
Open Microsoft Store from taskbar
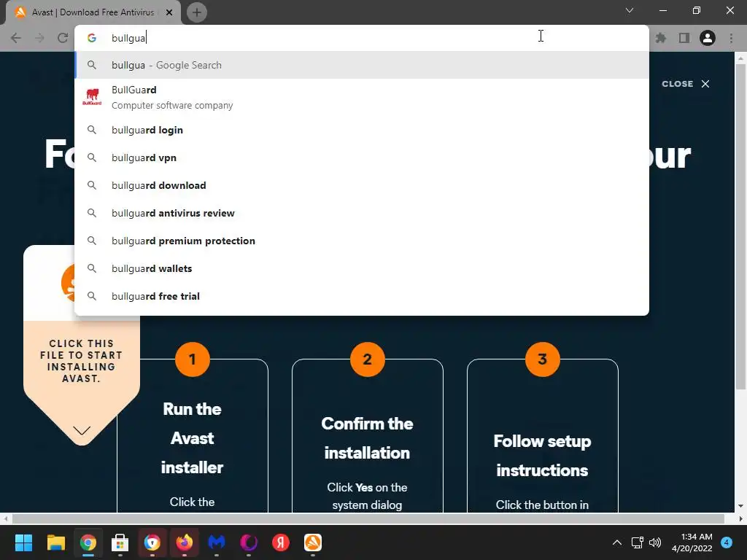click(120, 542)
